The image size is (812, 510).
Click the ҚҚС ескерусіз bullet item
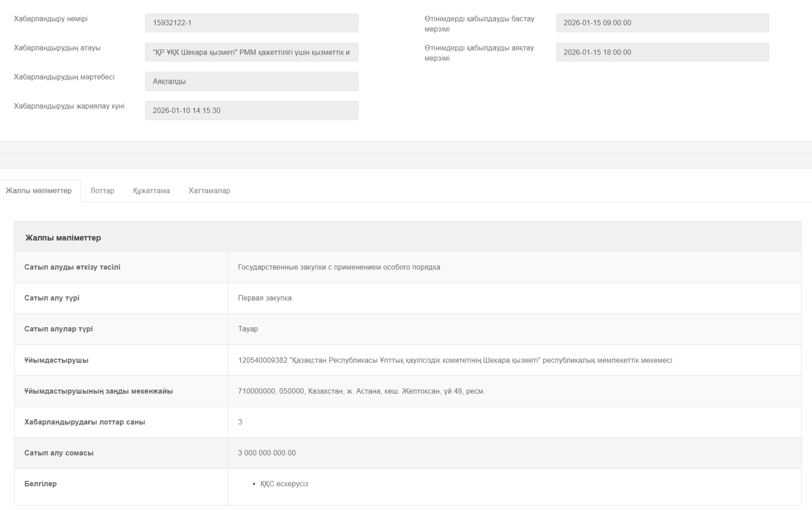pos(284,484)
